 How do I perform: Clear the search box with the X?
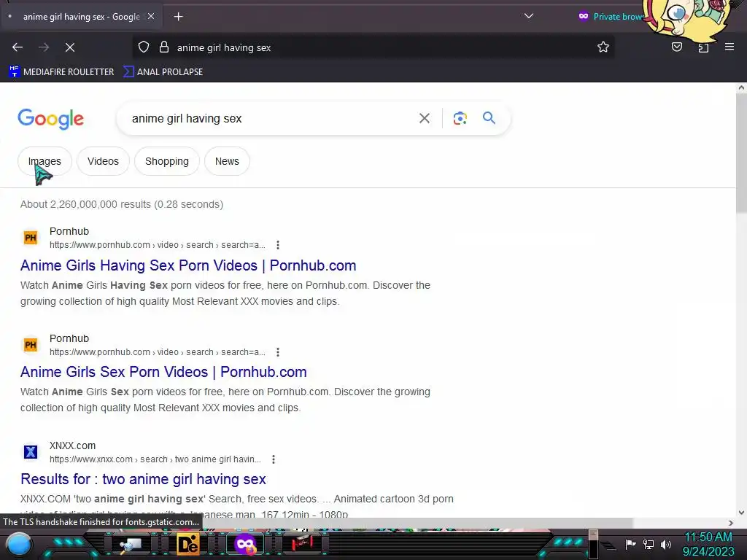(x=425, y=118)
